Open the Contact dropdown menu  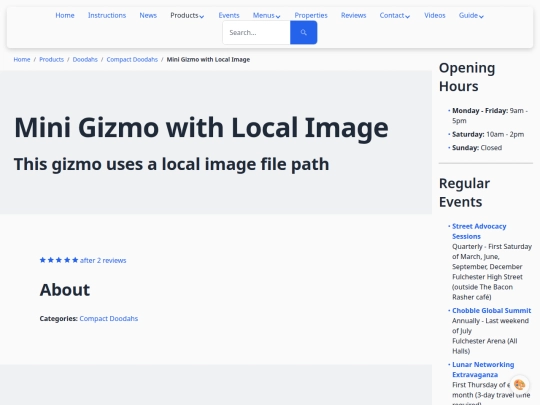395,15
